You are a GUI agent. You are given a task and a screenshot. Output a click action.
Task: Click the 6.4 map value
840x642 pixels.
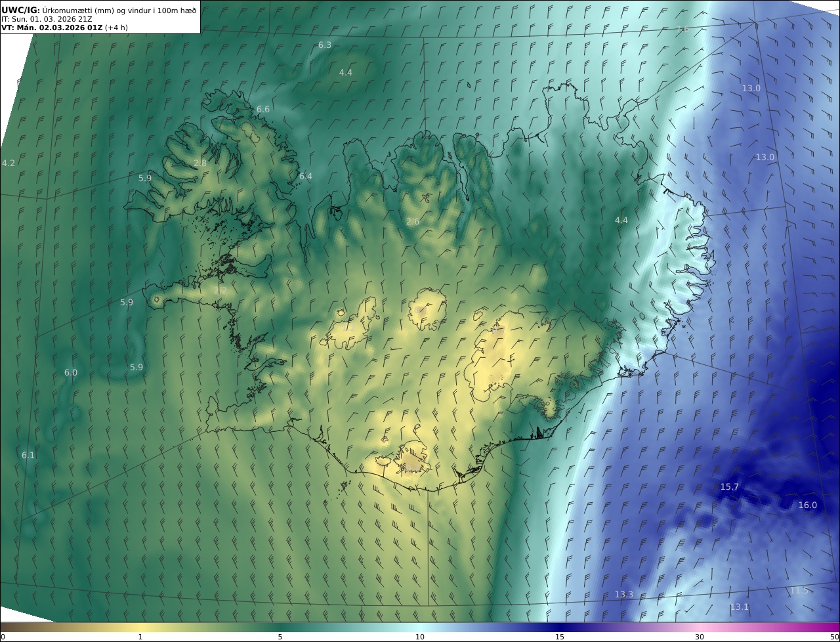[x=306, y=177]
